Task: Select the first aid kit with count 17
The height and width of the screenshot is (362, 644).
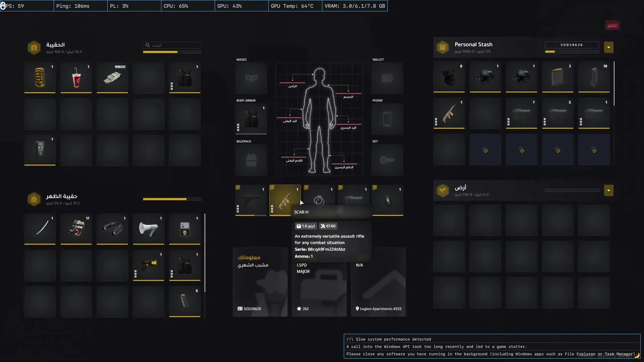Action: [x=76, y=229]
